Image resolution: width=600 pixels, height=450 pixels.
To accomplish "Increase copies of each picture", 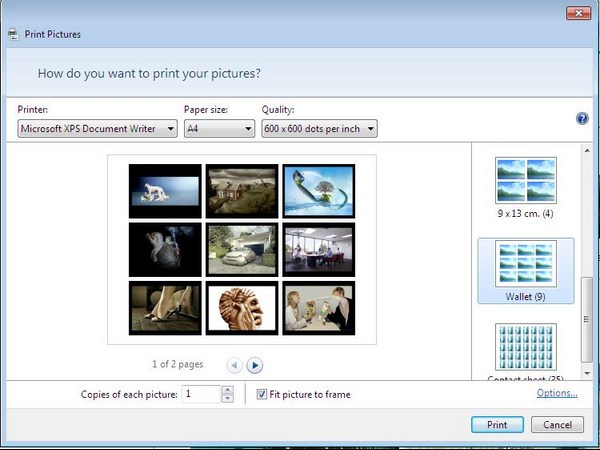I will (228, 390).
